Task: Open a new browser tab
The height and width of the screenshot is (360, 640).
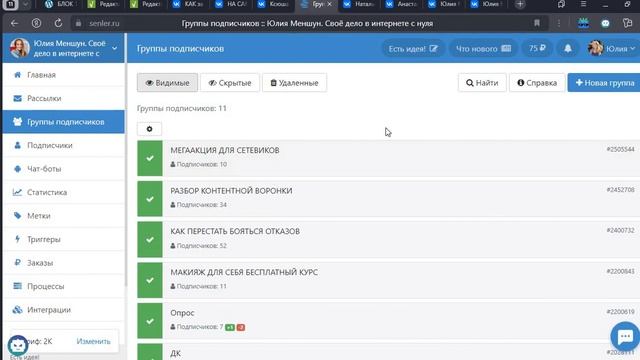Action: click(520, 4)
